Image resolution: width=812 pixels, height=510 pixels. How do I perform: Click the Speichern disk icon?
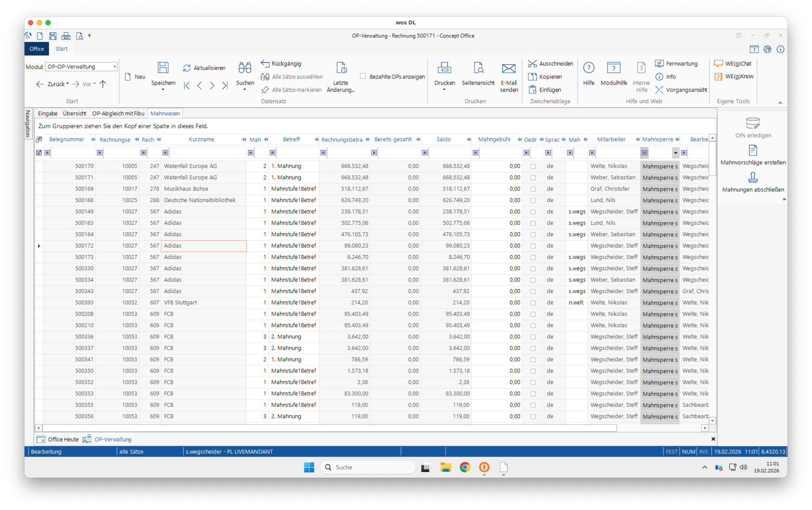[x=163, y=68]
